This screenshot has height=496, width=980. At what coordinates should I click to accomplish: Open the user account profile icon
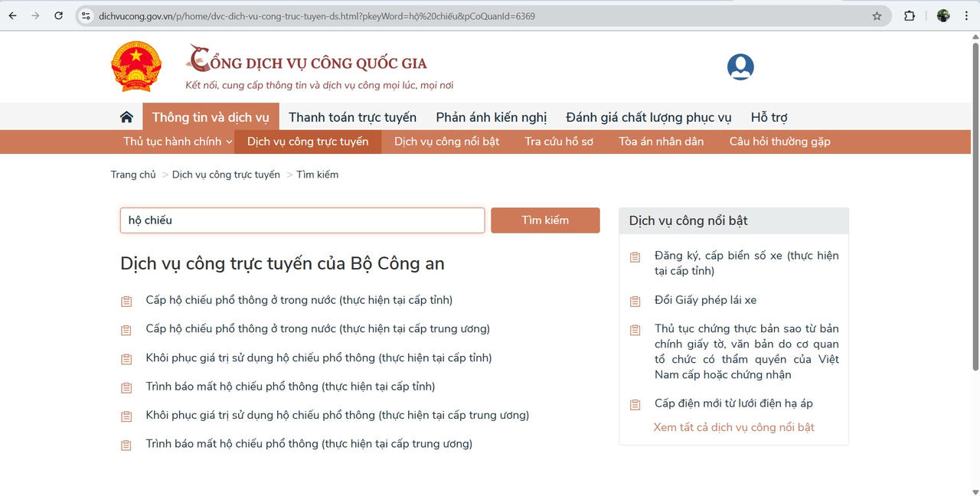click(x=740, y=67)
